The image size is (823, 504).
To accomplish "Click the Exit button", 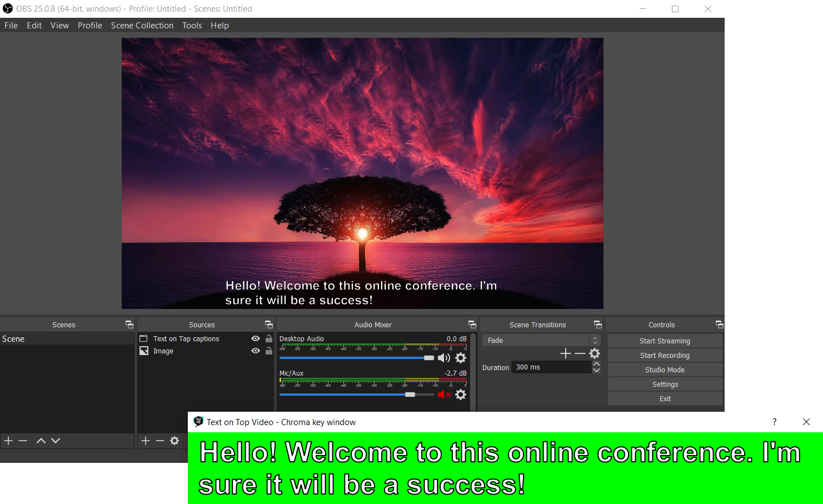I will pyautogui.click(x=665, y=398).
